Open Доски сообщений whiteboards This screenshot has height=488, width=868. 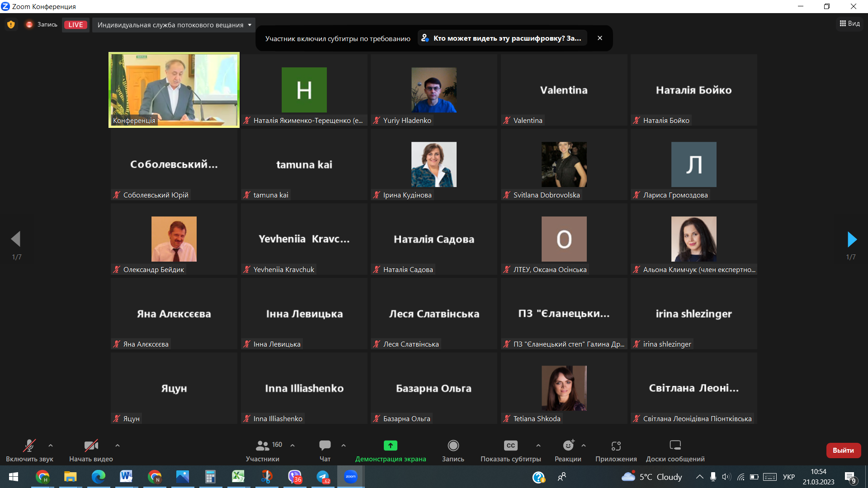tap(675, 446)
